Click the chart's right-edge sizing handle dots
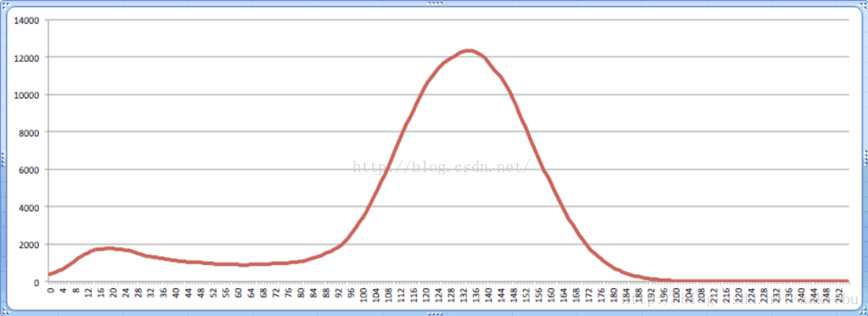868x316 pixels. [x=865, y=158]
